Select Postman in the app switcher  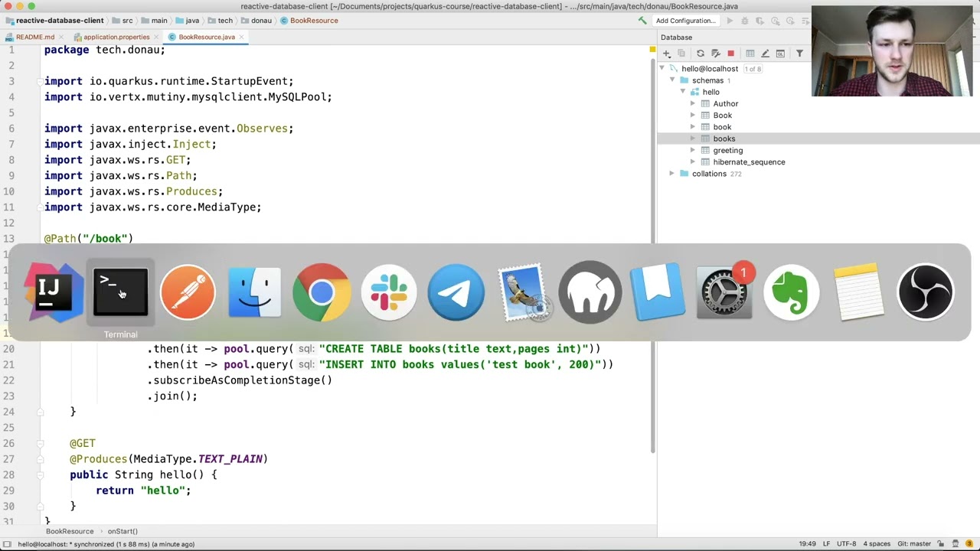tap(188, 292)
